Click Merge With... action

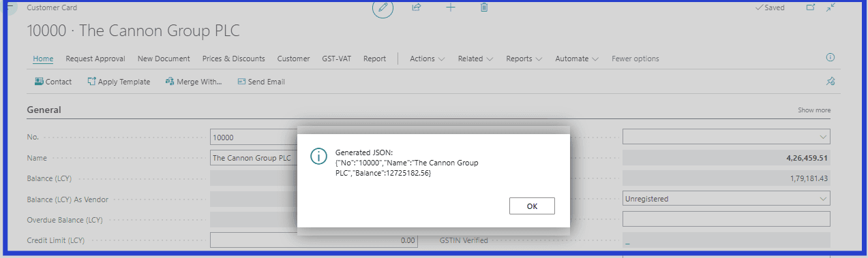(x=194, y=82)
